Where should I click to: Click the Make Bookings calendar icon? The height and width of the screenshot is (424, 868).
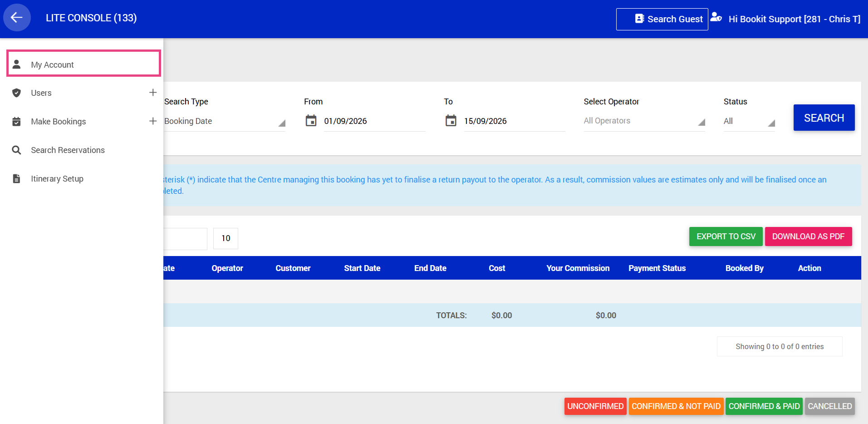pyautogui.click(x=16, y=121)
